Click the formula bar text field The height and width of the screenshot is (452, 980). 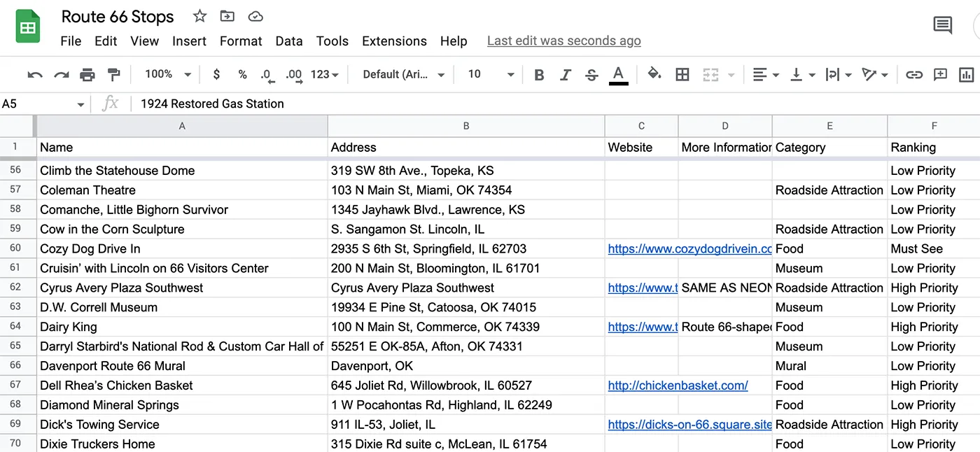click(x=556, y=104)
